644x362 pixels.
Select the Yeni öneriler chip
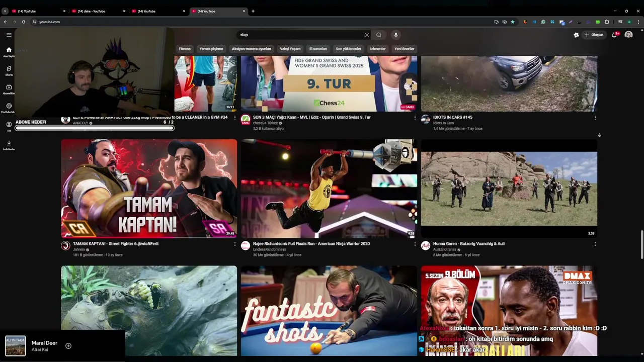click(405, 49)
